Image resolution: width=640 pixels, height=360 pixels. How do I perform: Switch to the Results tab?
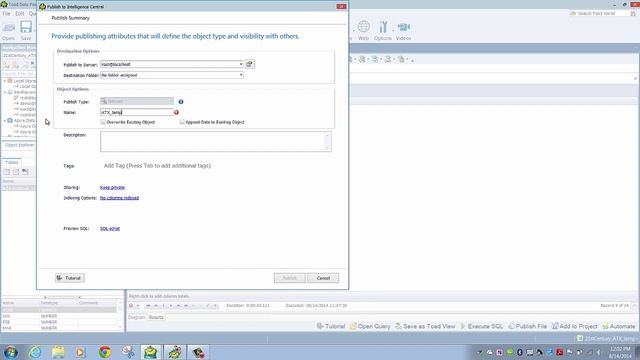point(156,317)
